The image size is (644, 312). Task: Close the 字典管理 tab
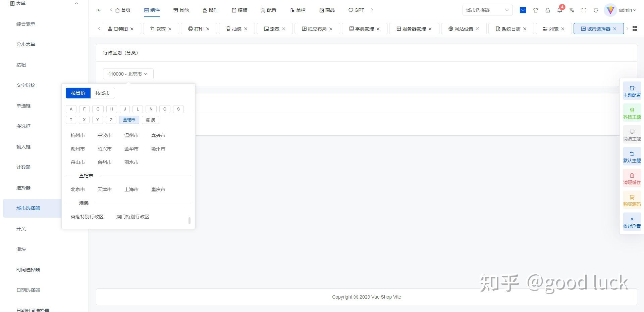pyautogui.click(x=378, y=29)
